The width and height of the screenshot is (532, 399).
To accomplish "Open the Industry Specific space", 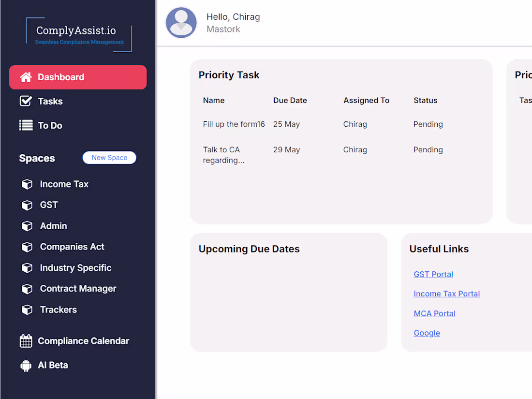I will click(x=75, y=268).
